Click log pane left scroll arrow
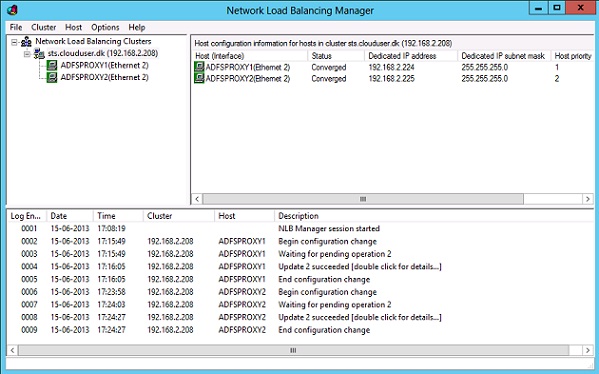The width and height of the screenshot is (599, 374). (12, 350)
